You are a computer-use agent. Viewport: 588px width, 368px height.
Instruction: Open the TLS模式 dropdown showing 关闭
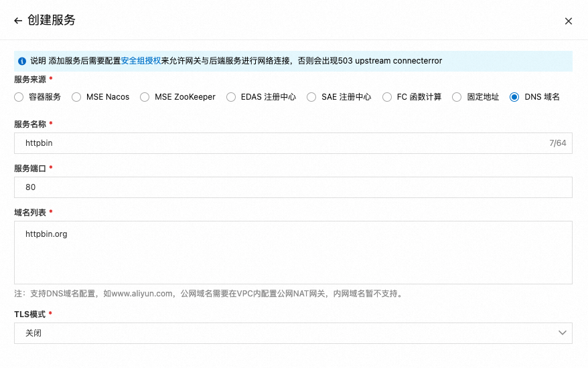click(x=293, y=333)
